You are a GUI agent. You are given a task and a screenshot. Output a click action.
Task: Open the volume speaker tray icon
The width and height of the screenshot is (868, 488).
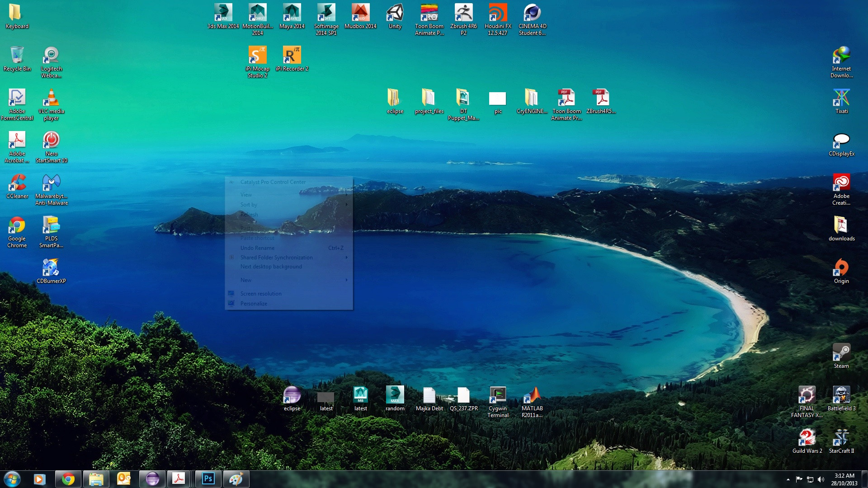(821, 479)
